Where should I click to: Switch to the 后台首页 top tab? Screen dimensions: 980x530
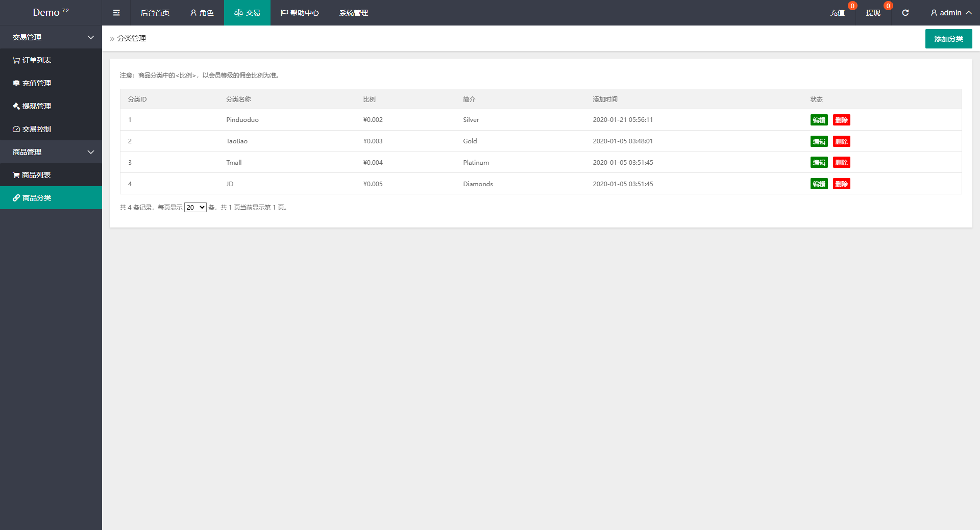coord(155,13)
